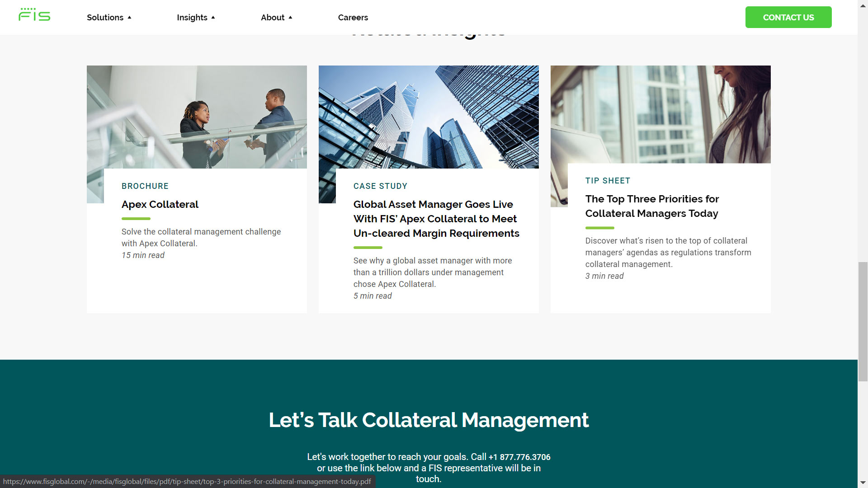Click the page vertical scrollbar thumb
Screen dimensions: 868x488
click(x=863, y=321)
